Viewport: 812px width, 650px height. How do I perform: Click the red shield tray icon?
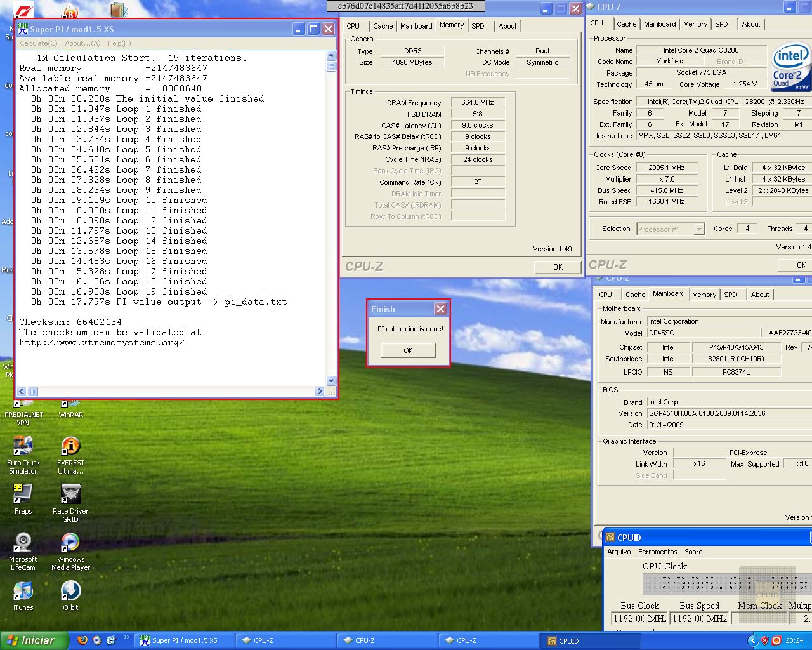pyautogui.click(x=764, y=640)
